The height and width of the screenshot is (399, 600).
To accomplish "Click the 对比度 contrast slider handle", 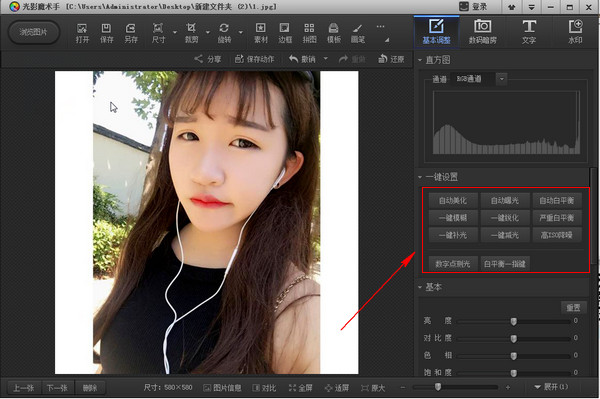I will (x=514, y=339).
